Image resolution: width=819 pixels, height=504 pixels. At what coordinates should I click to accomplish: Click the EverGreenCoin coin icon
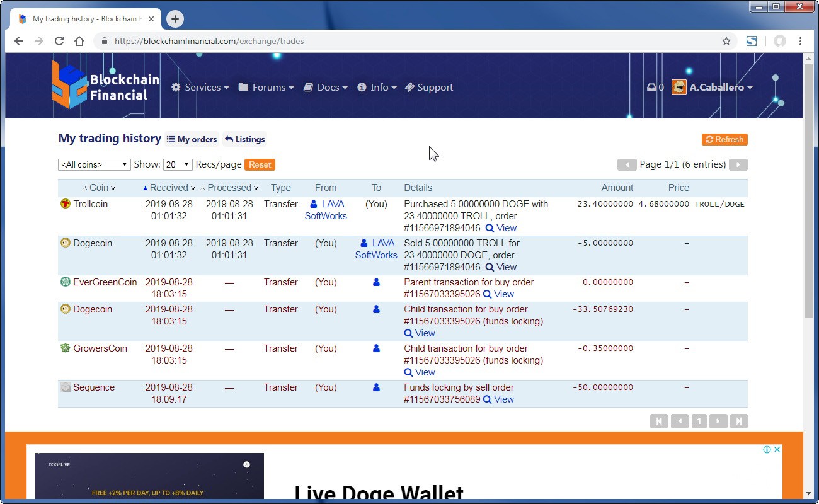(66, 282)
